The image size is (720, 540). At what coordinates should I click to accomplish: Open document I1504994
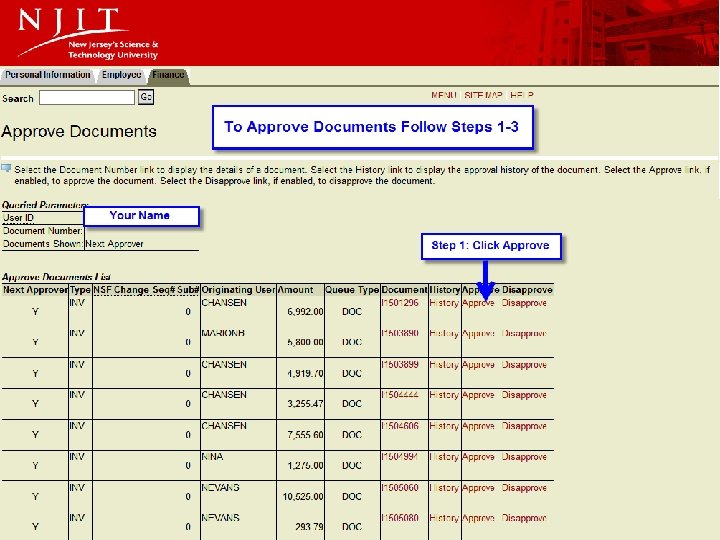pyautogui.click(x=400, y=457)
